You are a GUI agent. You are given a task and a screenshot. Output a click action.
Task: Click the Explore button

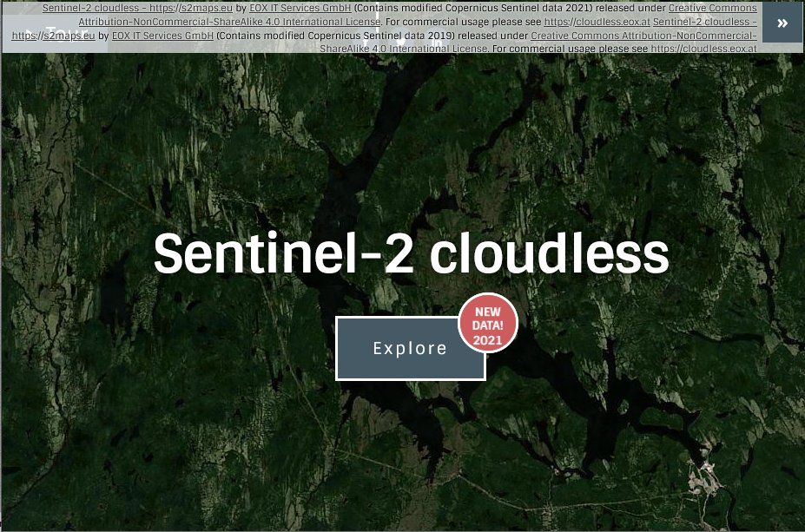[410, 348]
